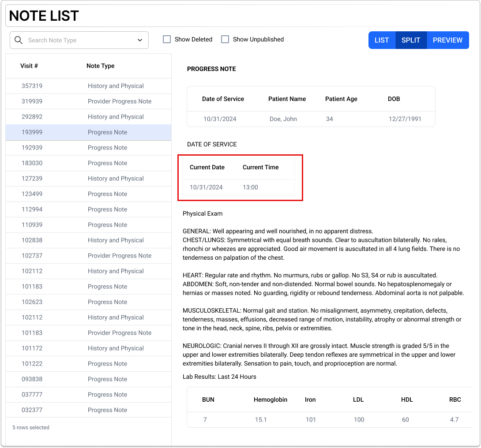Enable the Show Unpublished checkbox
The height and width of the screenshot is (448, 481).
click(225, 39)
